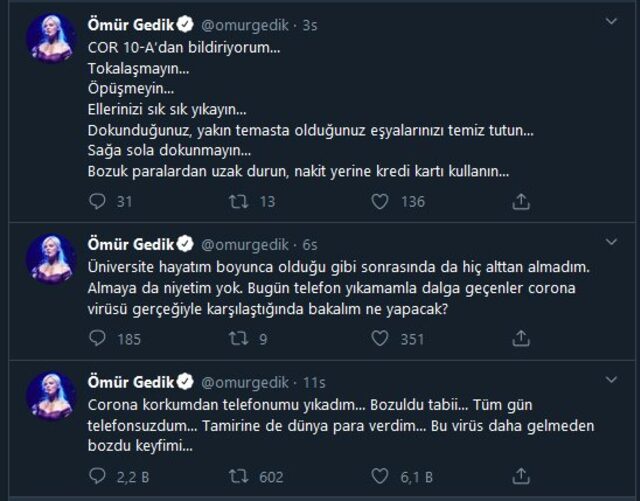
Task: Open the profile picture on the third tweet
Action: 51,397
